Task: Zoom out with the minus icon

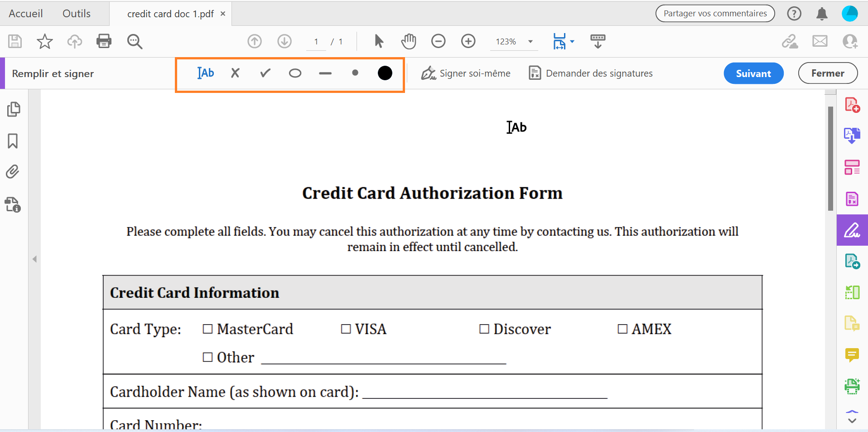Action: coord(438,41)
